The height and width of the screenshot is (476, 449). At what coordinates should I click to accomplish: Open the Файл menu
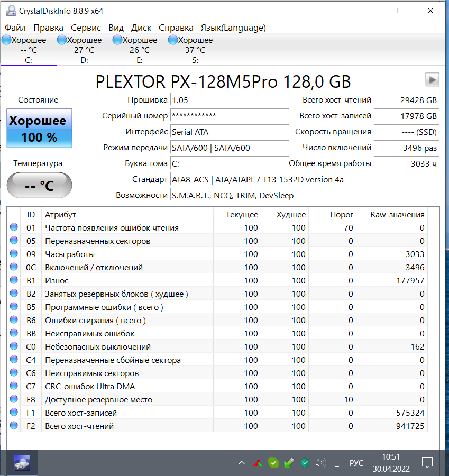pyautogui.click(x=15, y=28)
